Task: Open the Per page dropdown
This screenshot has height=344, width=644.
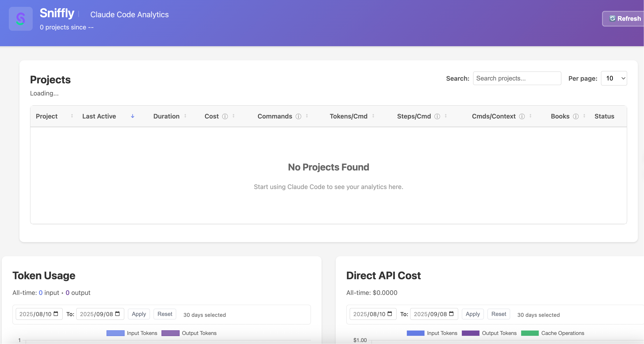Action: pyautogui.click(x=614, y=78)
